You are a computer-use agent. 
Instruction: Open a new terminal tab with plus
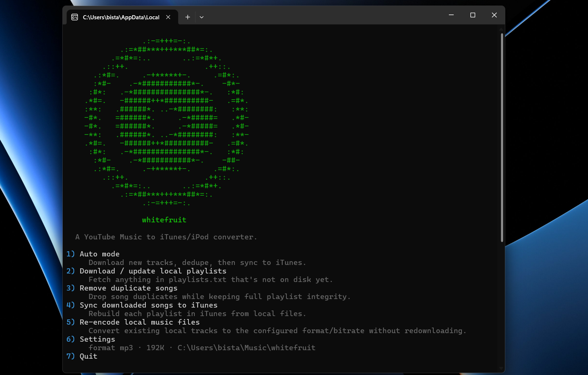point(188,17)
